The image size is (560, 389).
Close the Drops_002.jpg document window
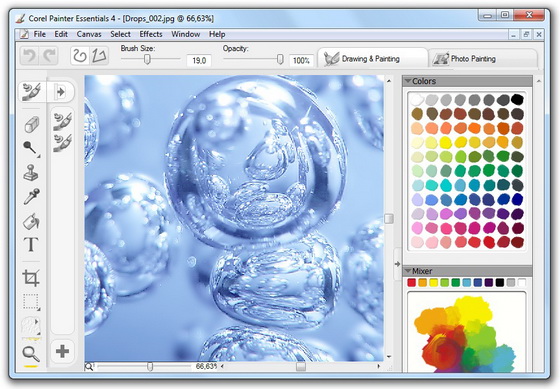pyautogui.click(x=539, y=35)
